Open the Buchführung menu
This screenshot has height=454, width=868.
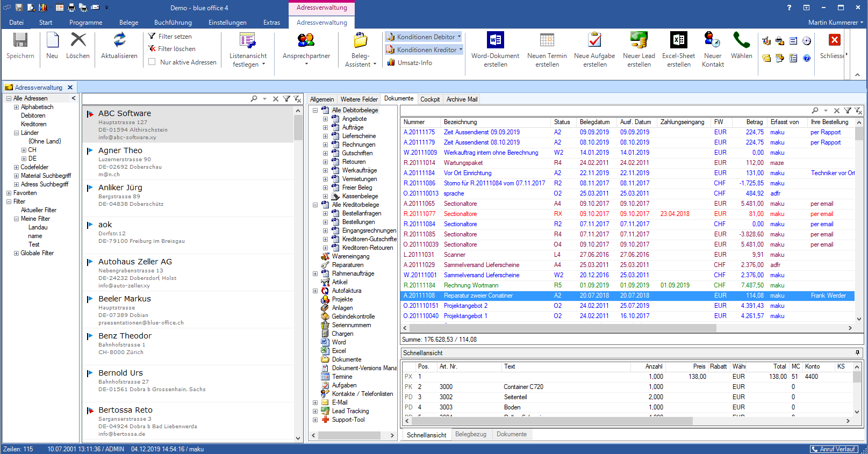click(x=173, y=23)
